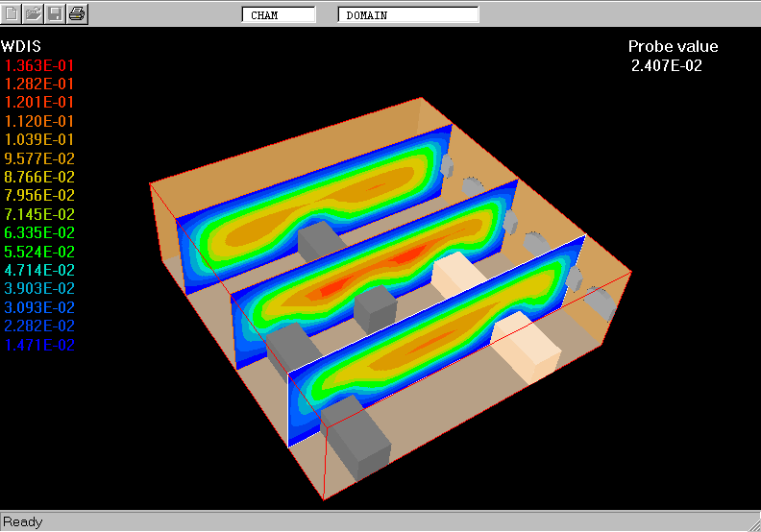Click the WDIS legend title

(x=21, y=46)
